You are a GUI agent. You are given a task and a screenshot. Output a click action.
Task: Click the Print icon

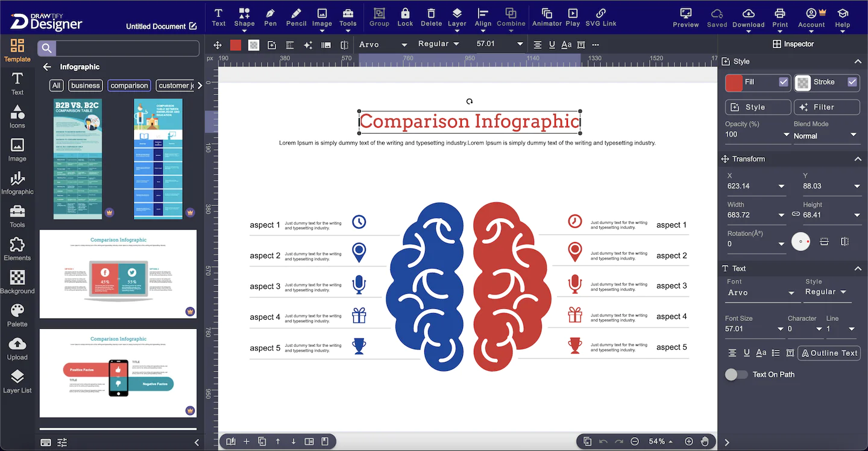coord(780,17)
